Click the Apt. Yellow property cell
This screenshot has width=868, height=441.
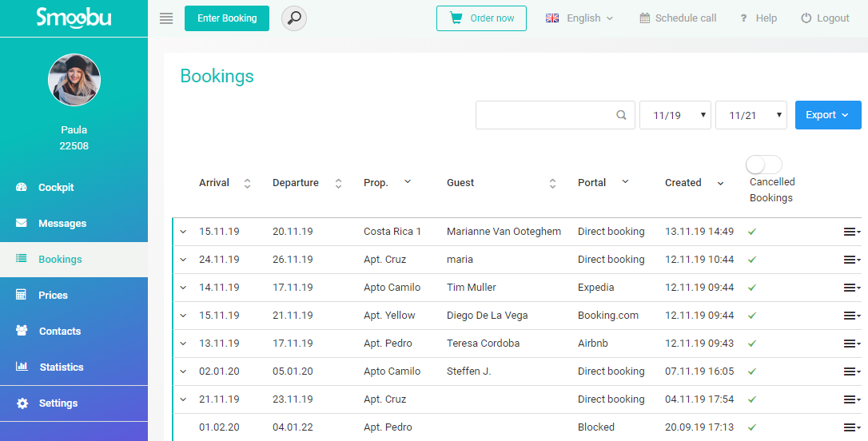(389, 316)
